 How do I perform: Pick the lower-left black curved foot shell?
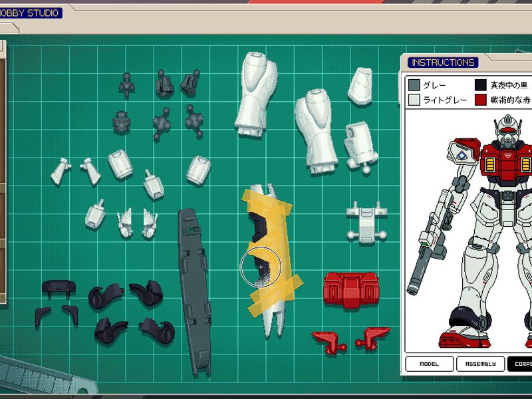click(x=110, y=331)
